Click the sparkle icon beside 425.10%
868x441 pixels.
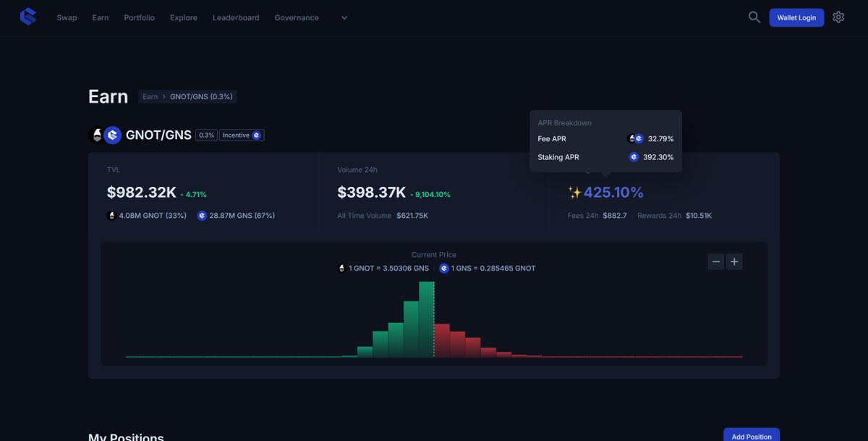pyautogui.click(x=574, y=193)
